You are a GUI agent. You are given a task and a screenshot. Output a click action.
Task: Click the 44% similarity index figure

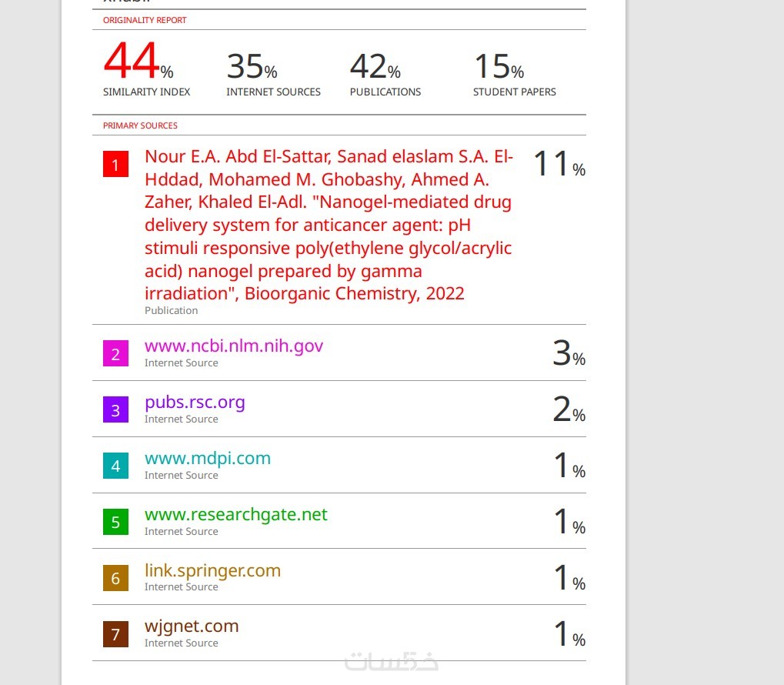click(138, 63)
